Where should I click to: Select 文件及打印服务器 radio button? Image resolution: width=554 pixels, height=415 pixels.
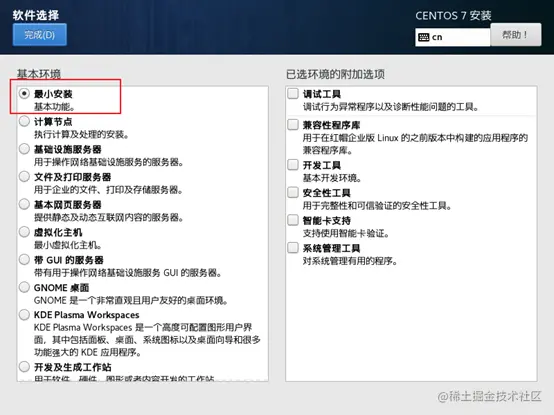click(x=24, y=176)
